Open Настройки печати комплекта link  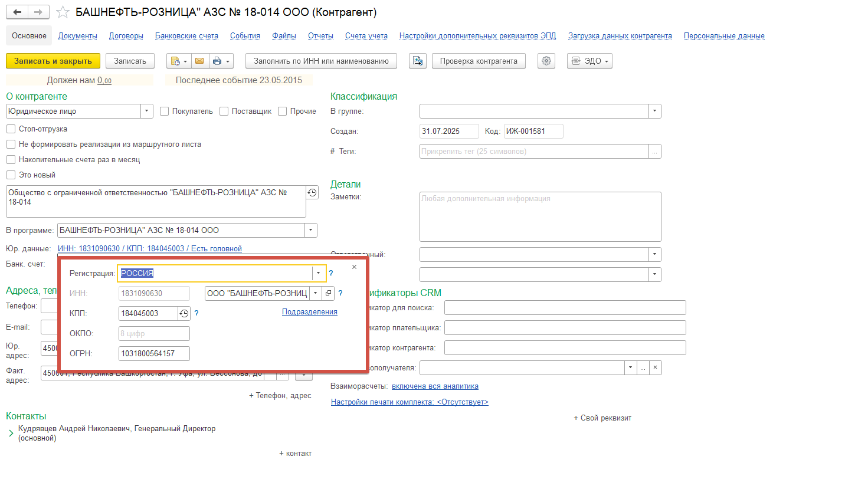point(410,402)
